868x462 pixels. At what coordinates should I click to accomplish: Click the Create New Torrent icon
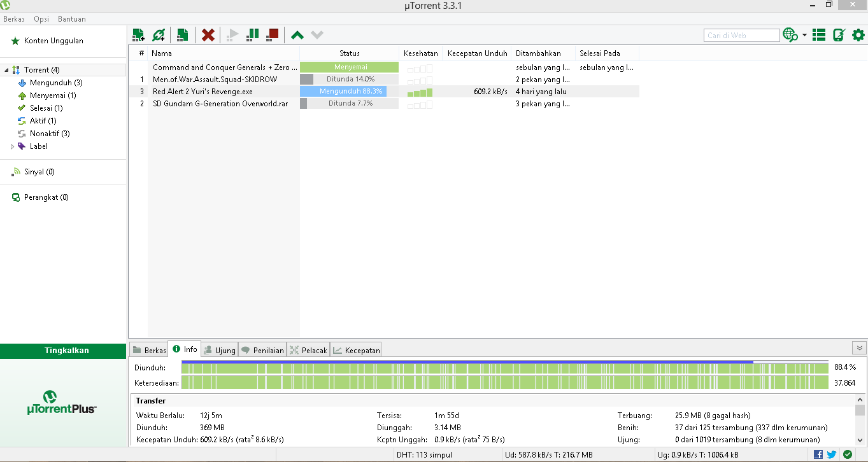pyautogui.click(x=182, y=35)
